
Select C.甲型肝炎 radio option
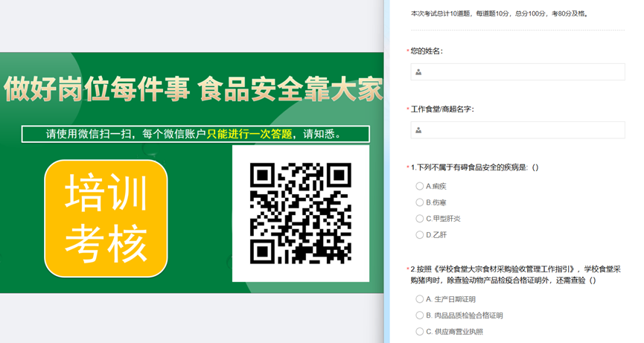[420, 219]
